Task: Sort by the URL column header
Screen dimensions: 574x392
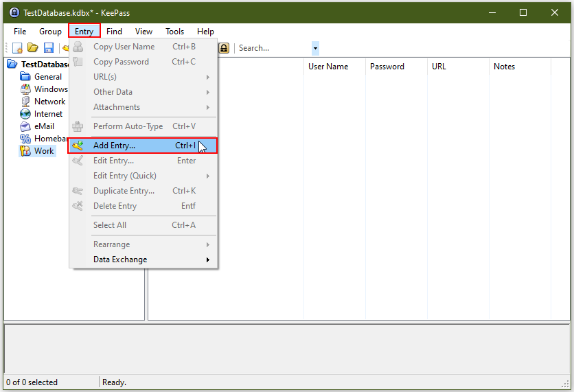Action: coord(459,67)
